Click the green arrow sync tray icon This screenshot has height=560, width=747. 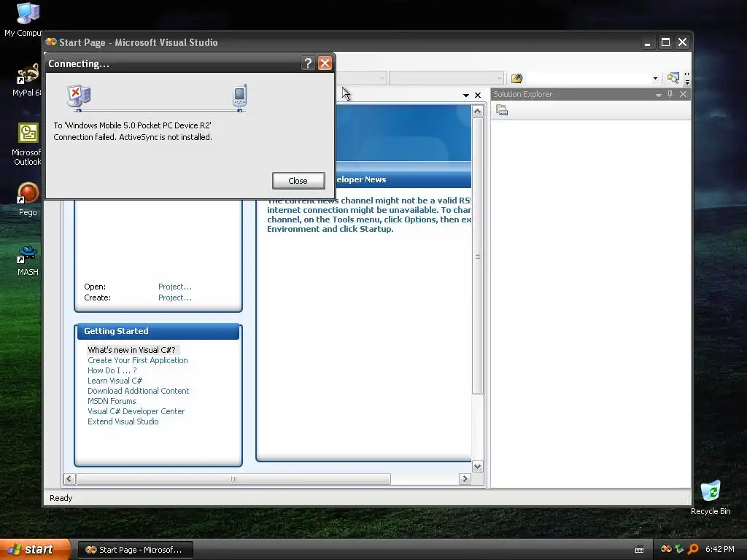(x=679, y=549)
